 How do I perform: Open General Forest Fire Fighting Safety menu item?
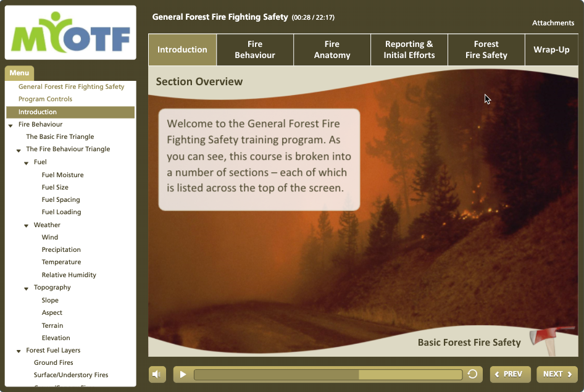click(x=71, y=87)
